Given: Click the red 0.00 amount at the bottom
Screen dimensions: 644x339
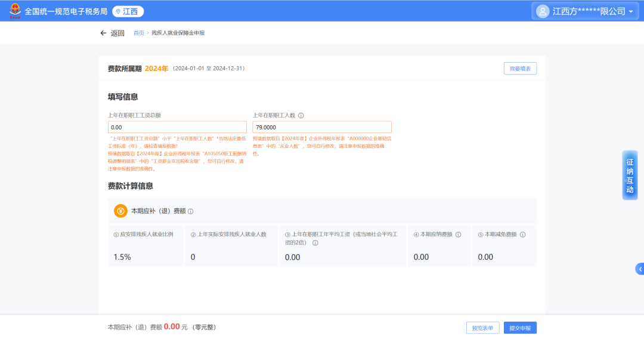Looking at the screenshot, I should 172,326.
